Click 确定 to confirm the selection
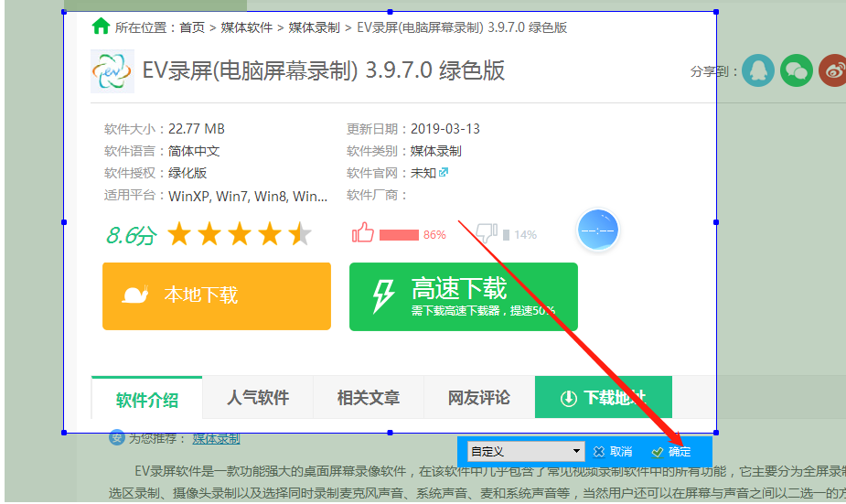The width and height of the screenshot is (846, 504). pyautogui.click(x=671, y=452)
